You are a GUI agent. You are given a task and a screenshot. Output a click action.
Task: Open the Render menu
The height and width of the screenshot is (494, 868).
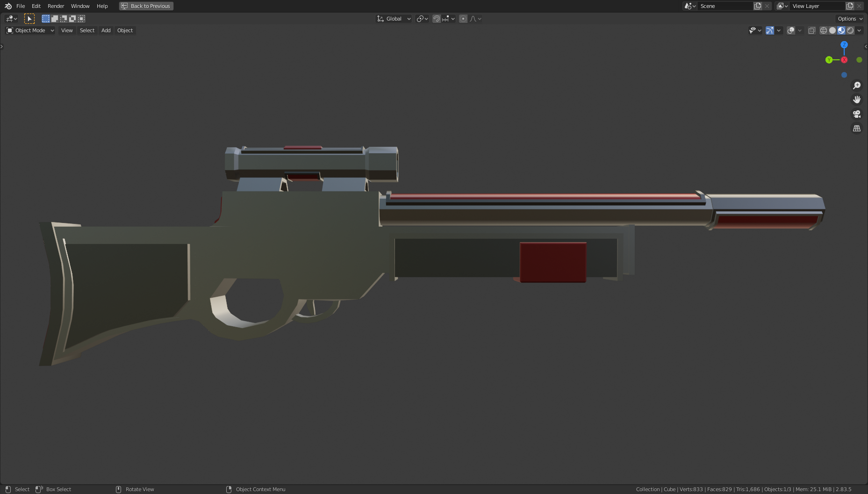(x=56, y=6)
